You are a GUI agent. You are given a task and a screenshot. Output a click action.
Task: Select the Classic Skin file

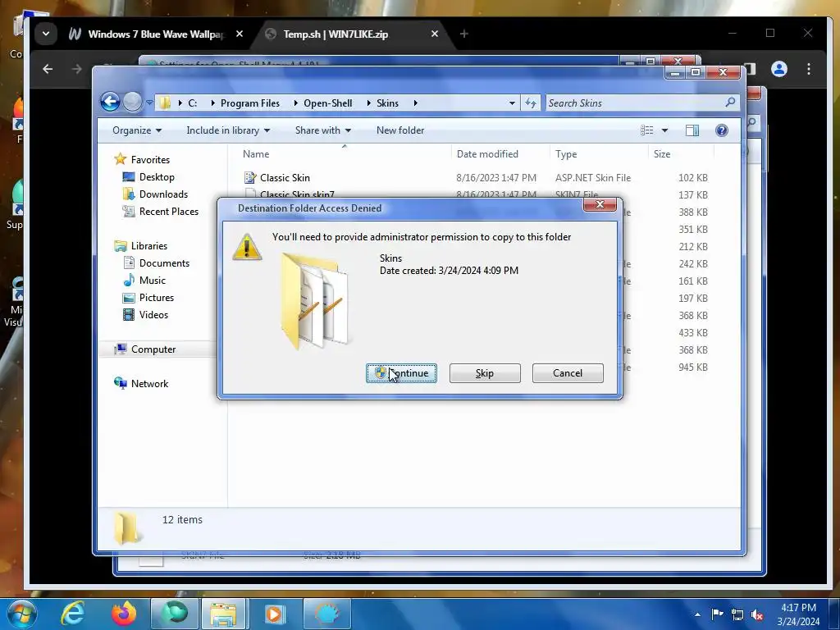click(x=285, y=177)
